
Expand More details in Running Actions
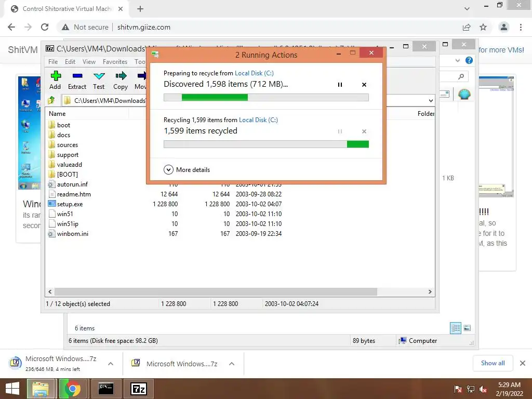[187, 170]
